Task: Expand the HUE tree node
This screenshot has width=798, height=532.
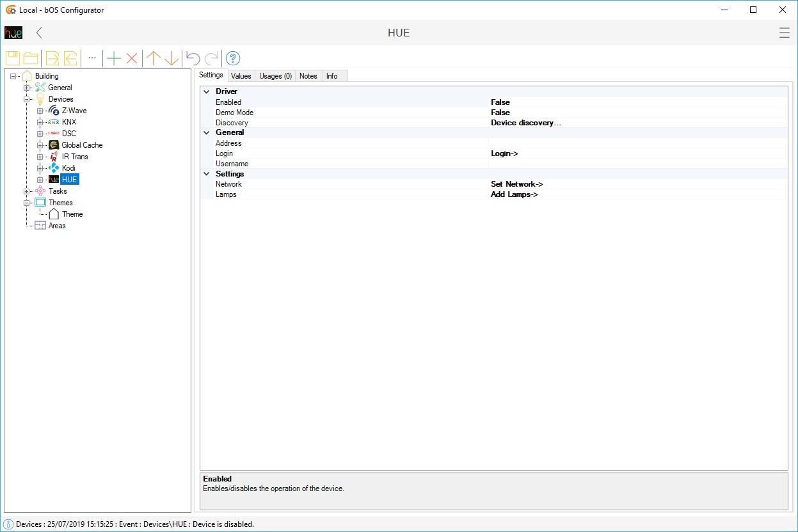Action: 40,180
